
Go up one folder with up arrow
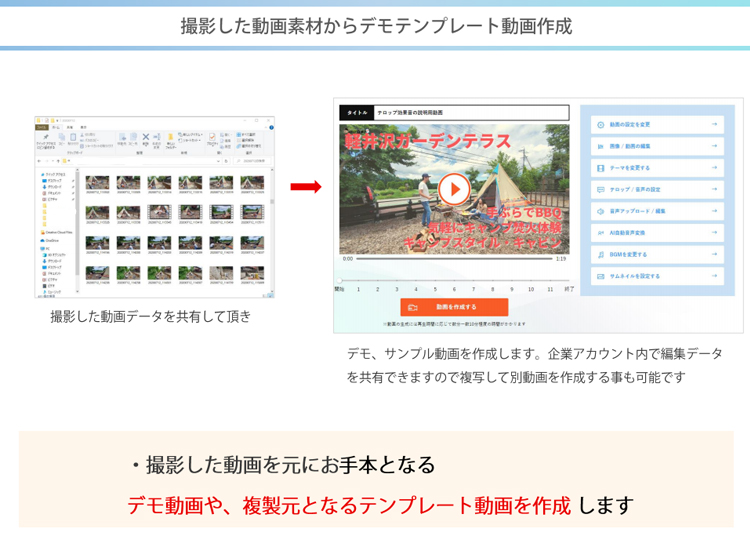[58, 161]
